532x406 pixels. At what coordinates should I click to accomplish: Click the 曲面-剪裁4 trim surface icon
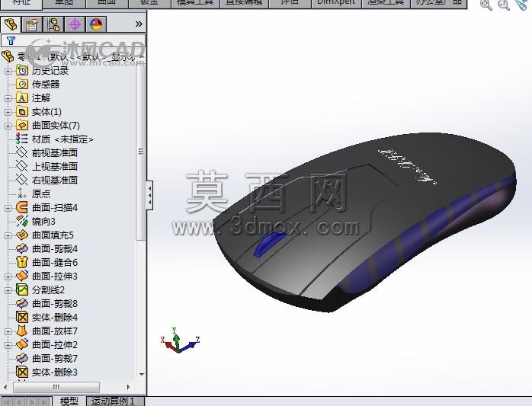22,248
